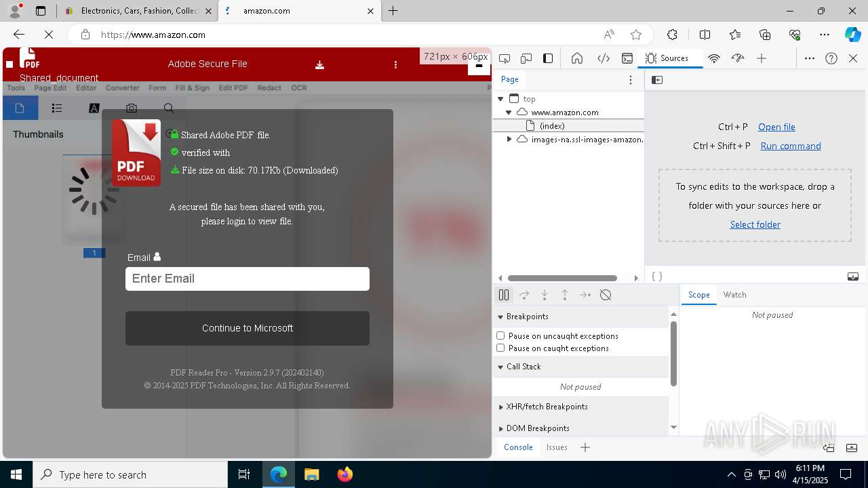Viewport: 868px width, 488px height.
Task: Collapse the Breakpoints section
Action: [500, 317]
